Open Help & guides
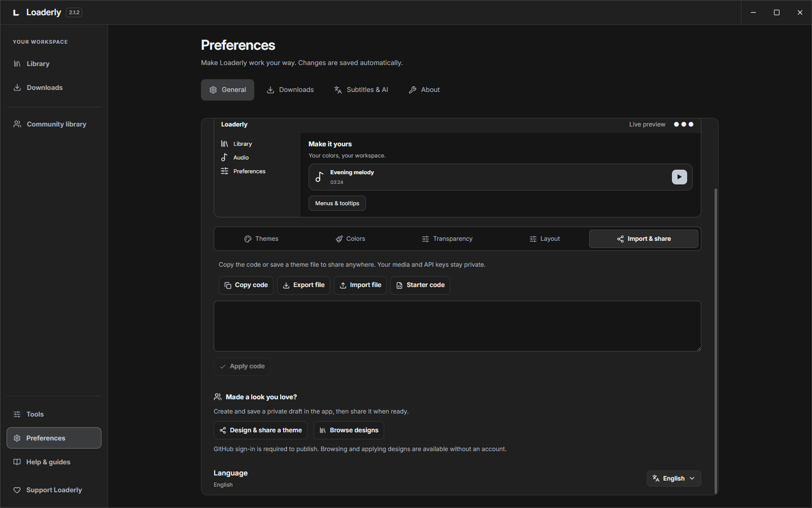 [54, 462]
